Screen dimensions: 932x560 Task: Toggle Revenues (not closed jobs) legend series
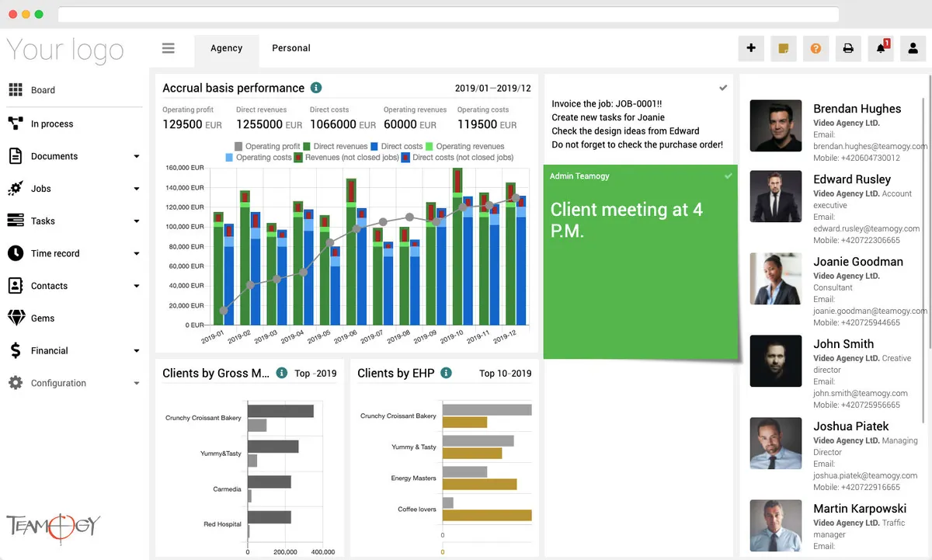[346, 157]
